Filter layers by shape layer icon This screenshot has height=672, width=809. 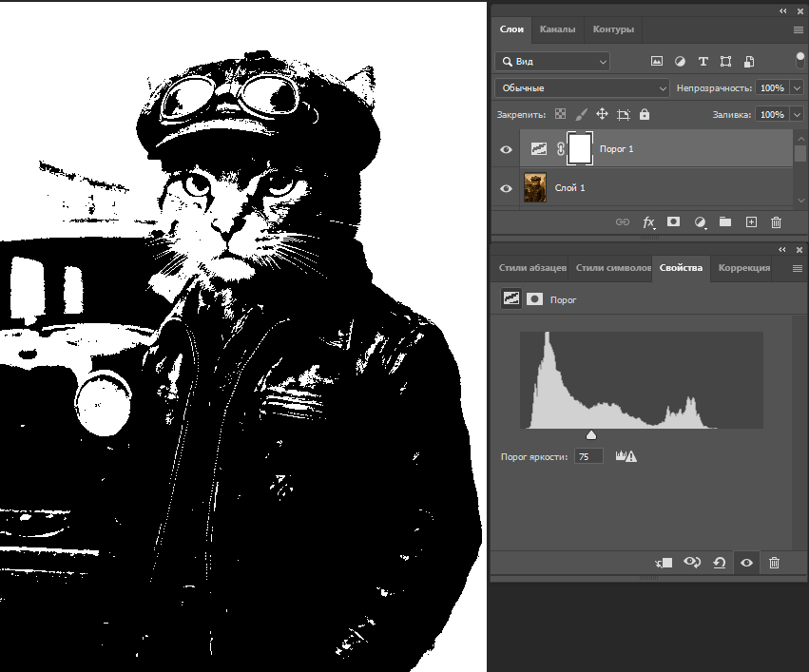click(725, 62)
